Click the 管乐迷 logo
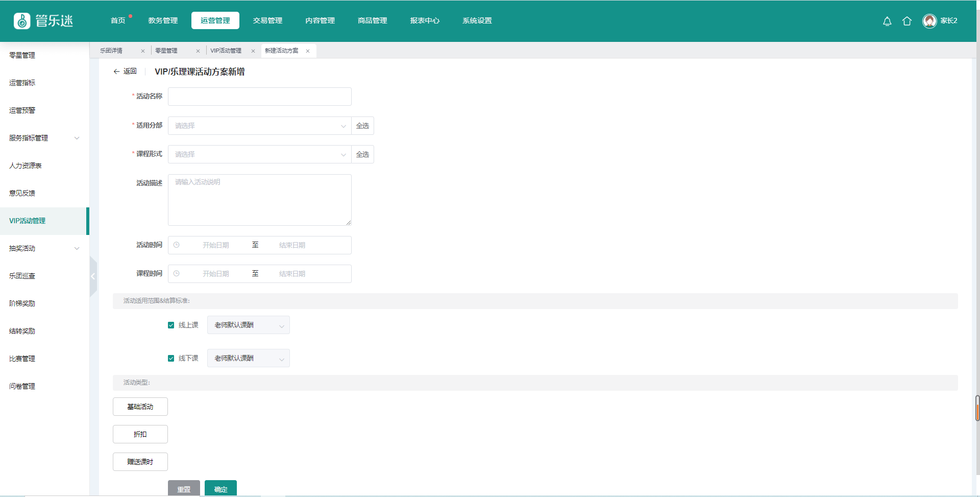This screenshot has width=980, height=497. tap(43, 21)
